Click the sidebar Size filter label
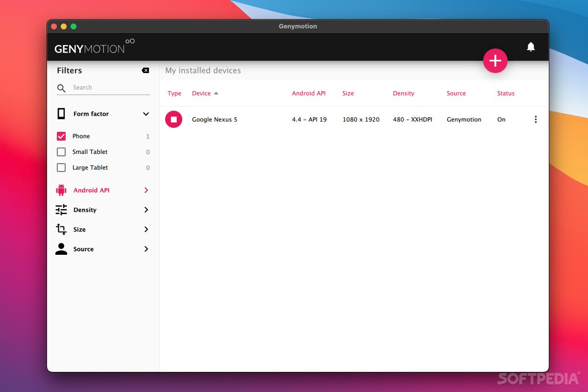Image resolution: width=588 pixels, height=392 pixels. tap(79, 229)
